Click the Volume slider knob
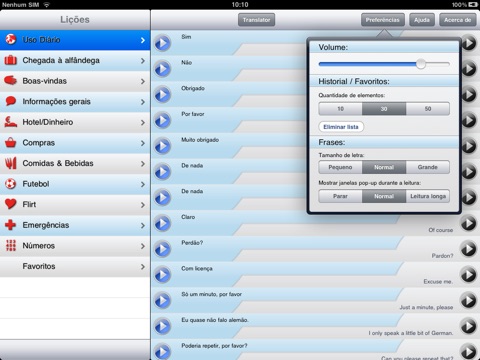 coord(421,64)
